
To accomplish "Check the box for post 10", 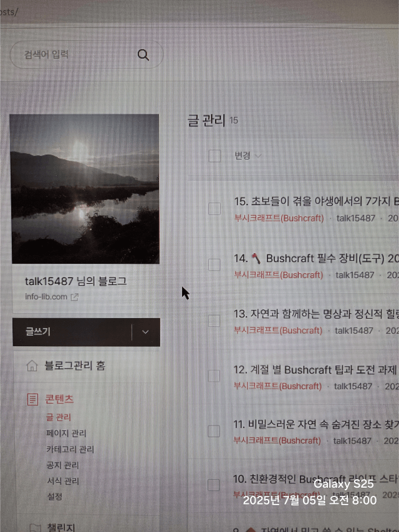I will pyautogui.click(x=213, y=485).
